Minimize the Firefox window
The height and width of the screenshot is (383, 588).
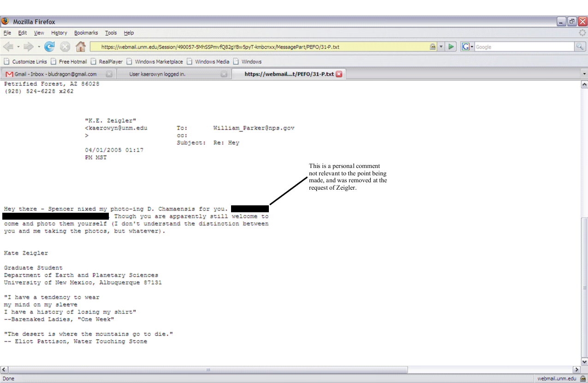click(561, 22)
